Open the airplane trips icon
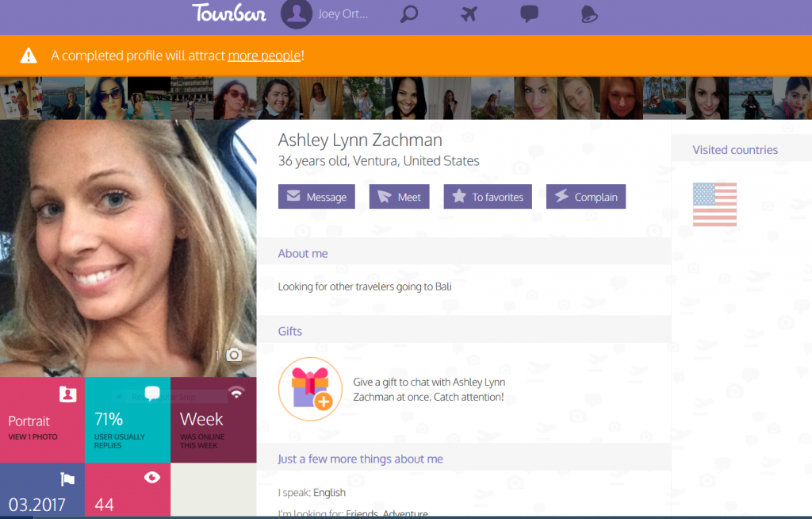This screenshot has width=812, height=519. pyautogui.click(x=469, y=14)
